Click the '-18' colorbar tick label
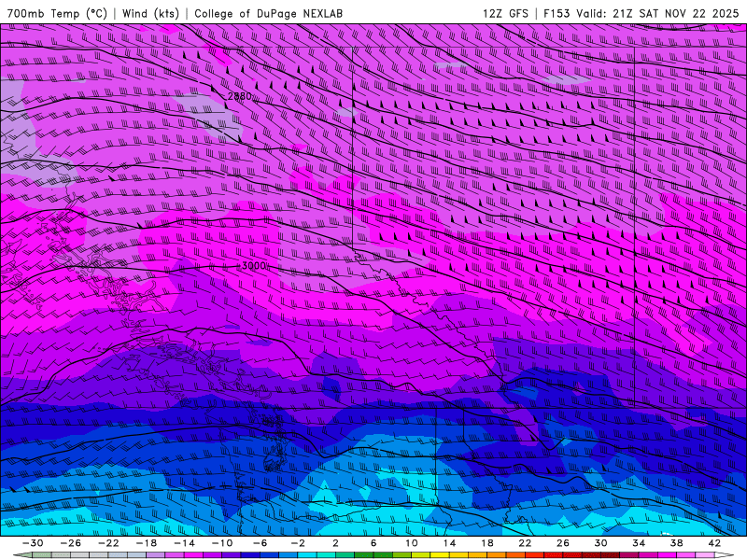 (x=147, y=543)
